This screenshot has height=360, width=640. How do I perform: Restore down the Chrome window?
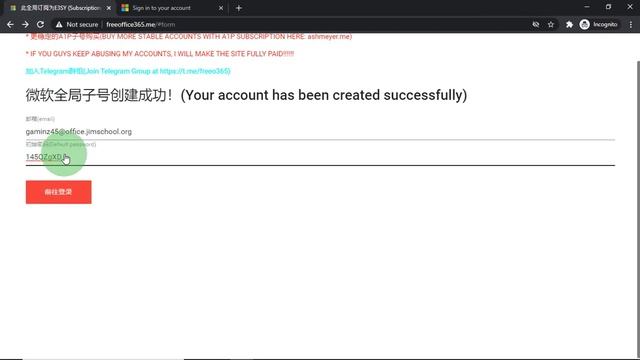(x=608, y=7)
